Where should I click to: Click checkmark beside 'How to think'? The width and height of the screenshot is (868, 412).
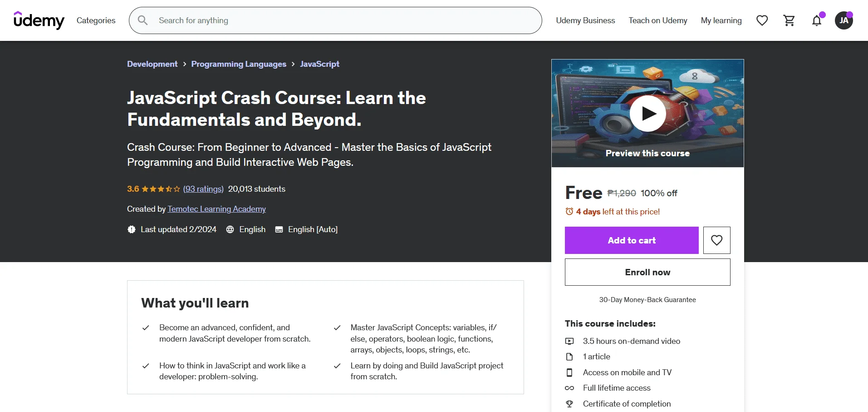pyautogui.click(x=146, y=366)
